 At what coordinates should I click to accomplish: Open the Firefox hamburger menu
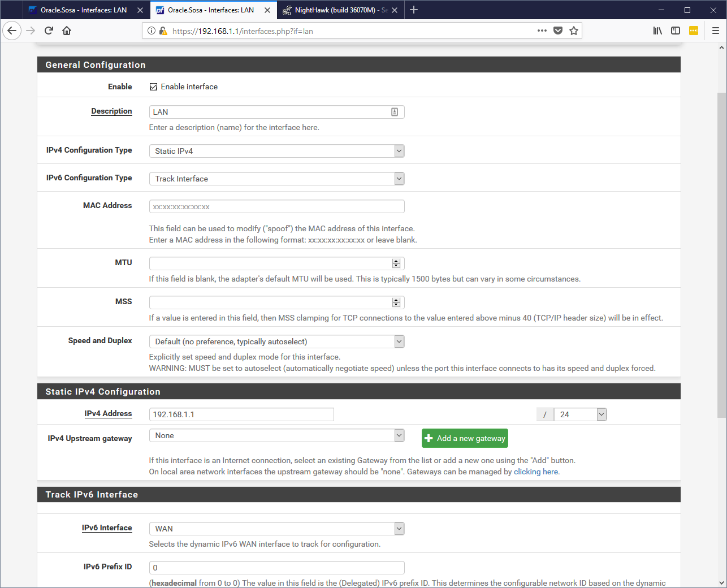click(715, 31)
